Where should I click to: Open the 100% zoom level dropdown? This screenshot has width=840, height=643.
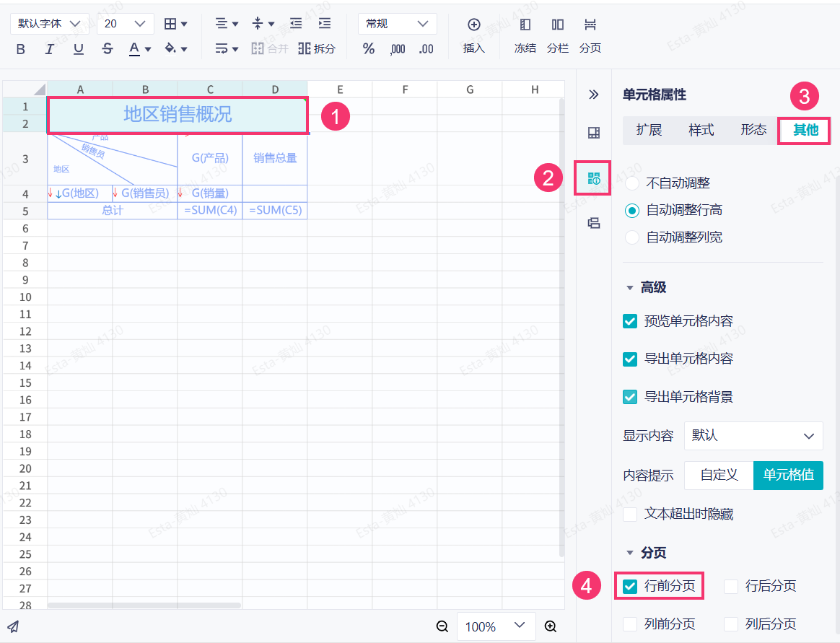[x=496, y=626]
